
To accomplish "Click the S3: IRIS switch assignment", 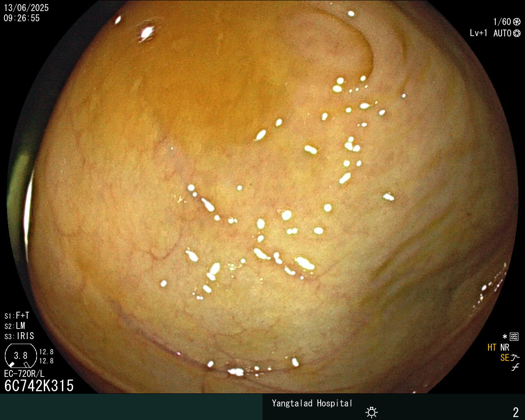I will click(19, 336).
